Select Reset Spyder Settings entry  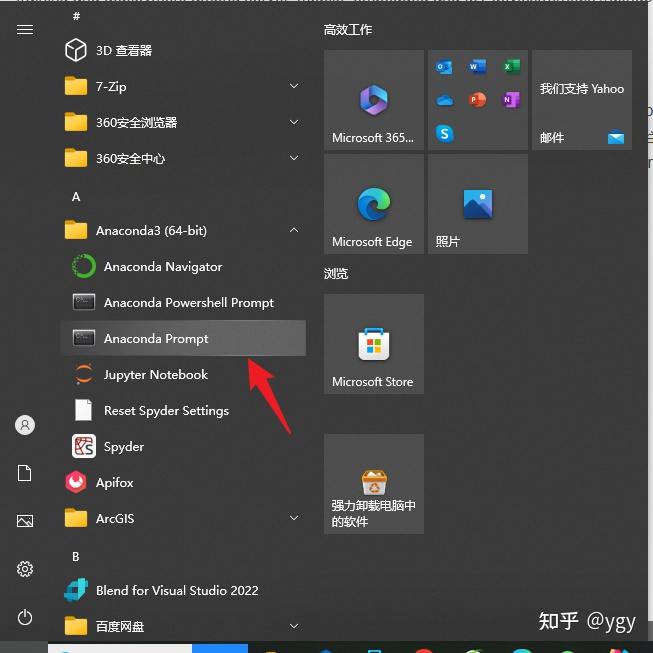coord(183,411)
